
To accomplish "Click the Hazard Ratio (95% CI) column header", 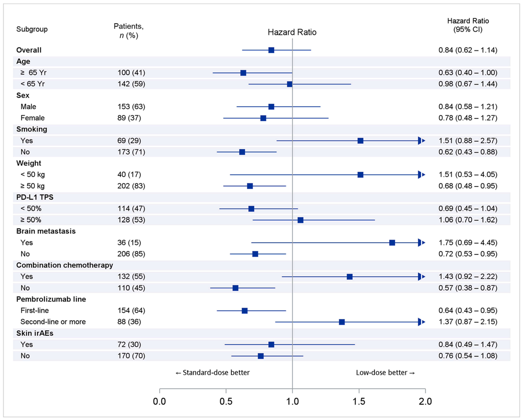I will 468,25.
